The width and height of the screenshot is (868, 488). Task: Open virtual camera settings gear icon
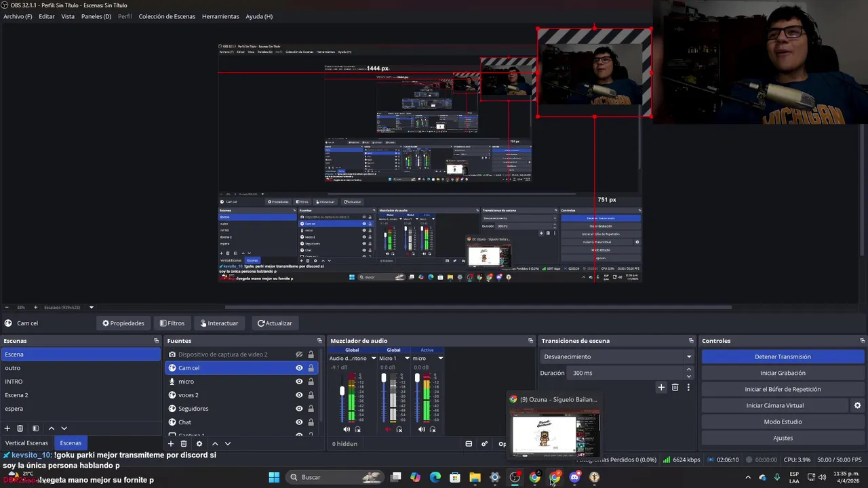[x=857, y=405]
